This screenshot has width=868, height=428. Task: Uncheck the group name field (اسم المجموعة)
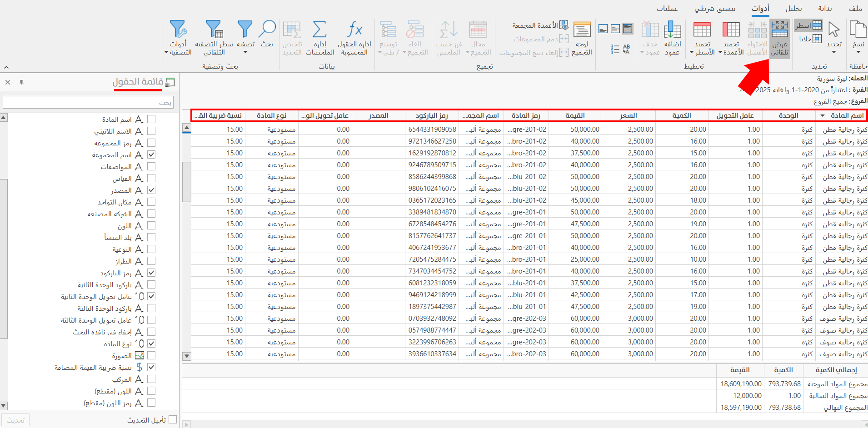pyautogui.click(x=151, y=155)
